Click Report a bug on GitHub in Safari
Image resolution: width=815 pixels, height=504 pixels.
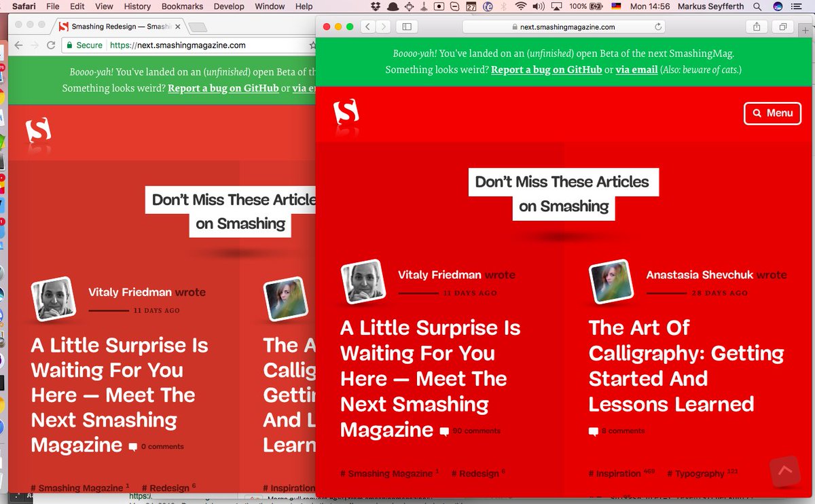coord(546,69)
